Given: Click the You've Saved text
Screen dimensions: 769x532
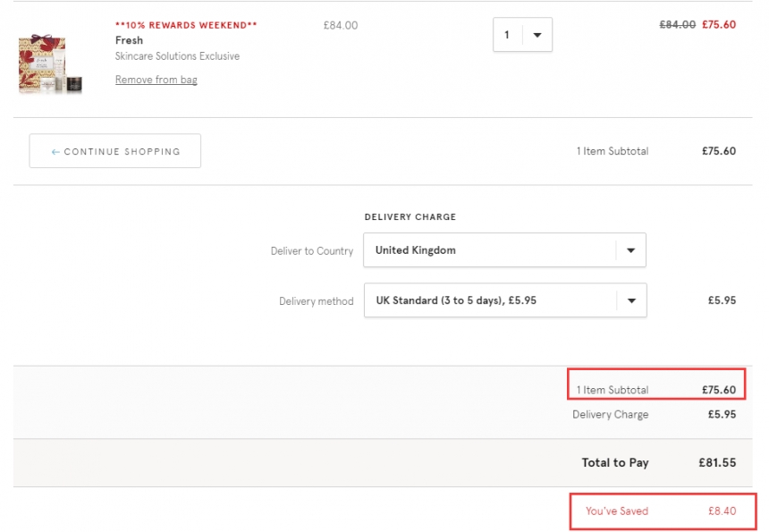Looking at the screenshot, I should pos(617,511).
